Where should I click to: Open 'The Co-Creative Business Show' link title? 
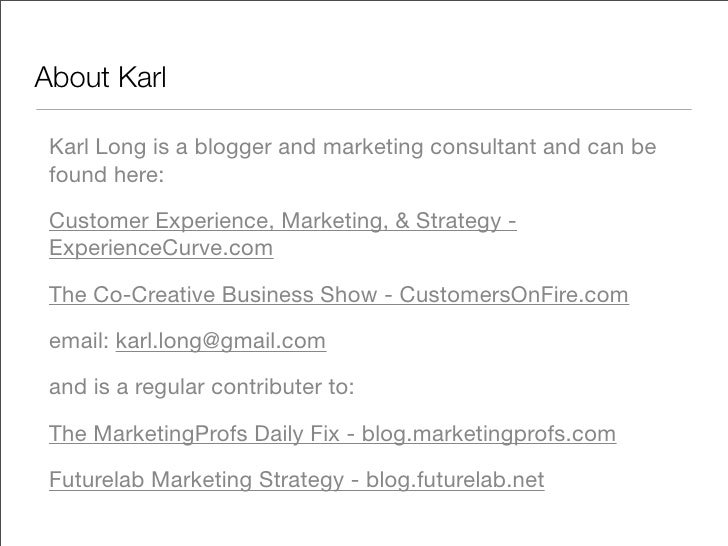[x=213, y=294]
